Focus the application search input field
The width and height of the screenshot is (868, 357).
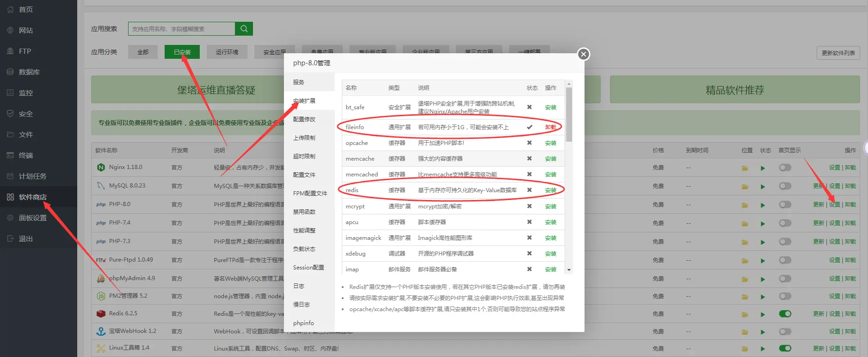pyautogui.click(x=181, y=29)
